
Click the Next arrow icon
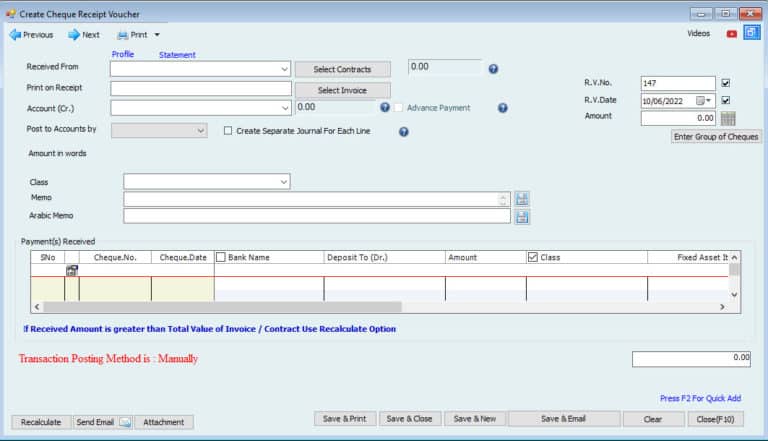pos(73,34)
